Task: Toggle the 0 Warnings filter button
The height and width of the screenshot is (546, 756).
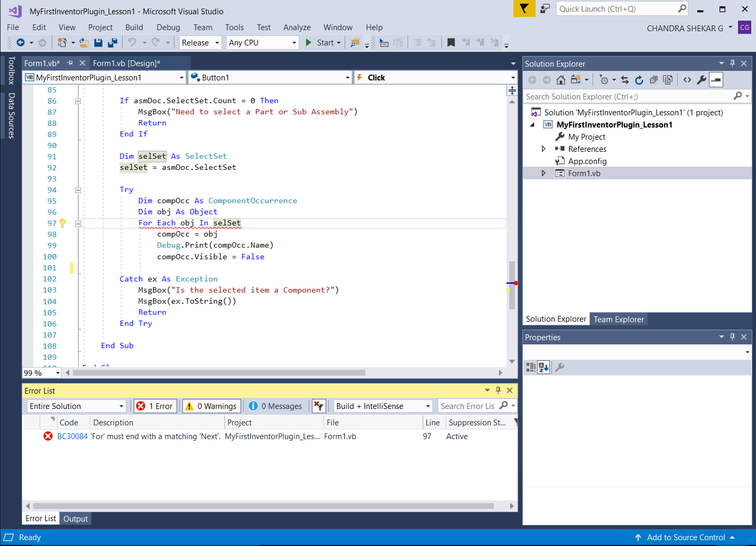Action: click(211, 406)
